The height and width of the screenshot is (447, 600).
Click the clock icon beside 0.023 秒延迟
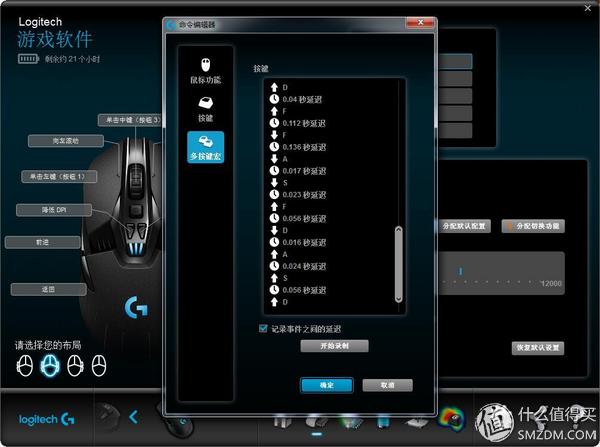(x=274, y=194)
